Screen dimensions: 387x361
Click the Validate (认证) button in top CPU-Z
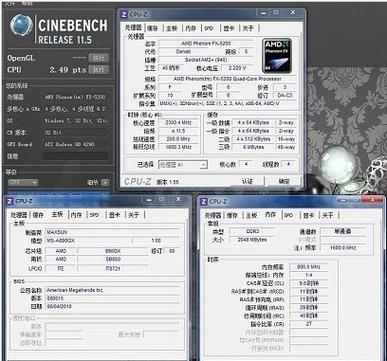coord(247,181)
